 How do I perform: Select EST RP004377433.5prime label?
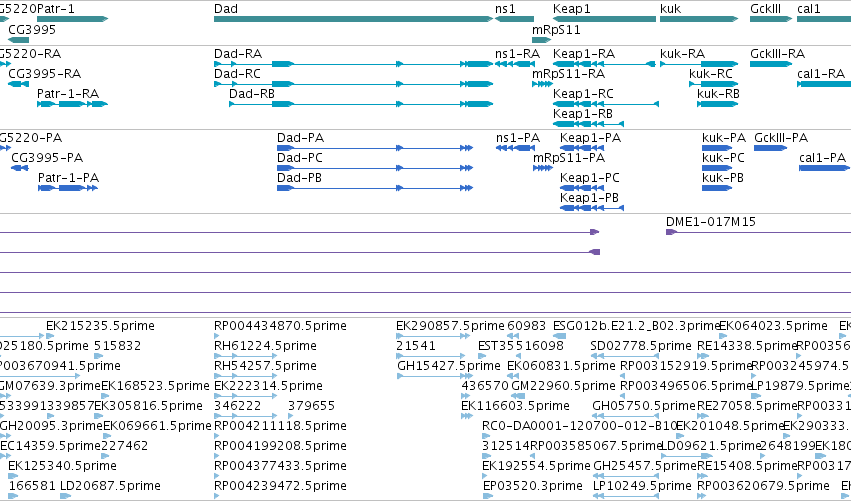click(x=280, y=466)
